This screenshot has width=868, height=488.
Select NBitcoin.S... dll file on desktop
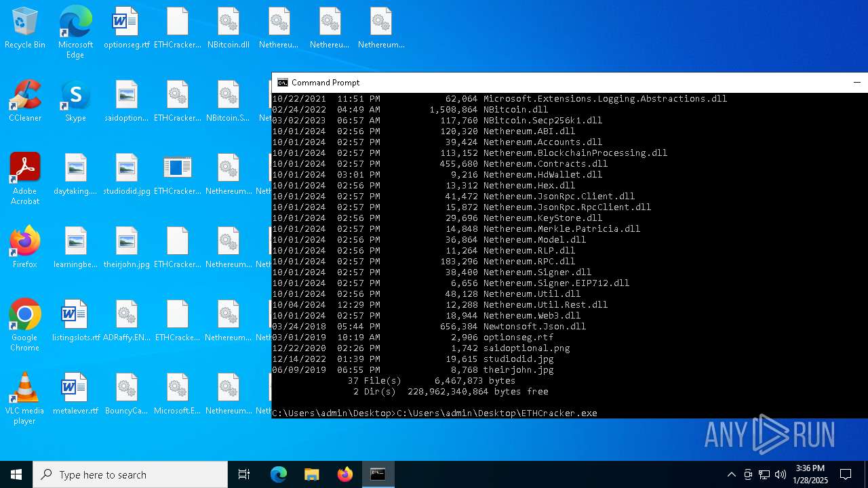pos(229,102)
